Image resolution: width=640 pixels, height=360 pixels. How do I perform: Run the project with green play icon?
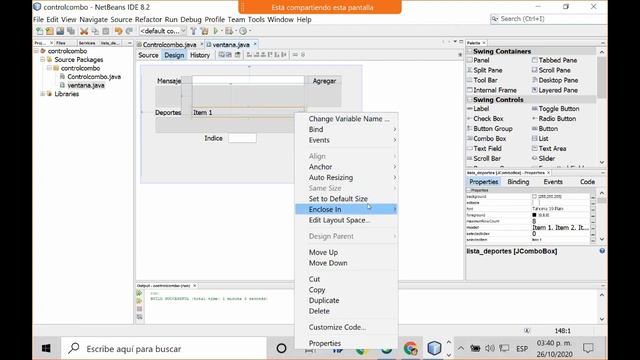(x=216, y=31)
